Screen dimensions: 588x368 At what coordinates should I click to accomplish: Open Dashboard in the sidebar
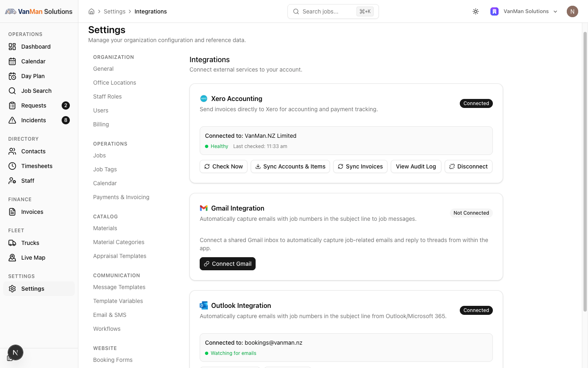click(39, 47)
